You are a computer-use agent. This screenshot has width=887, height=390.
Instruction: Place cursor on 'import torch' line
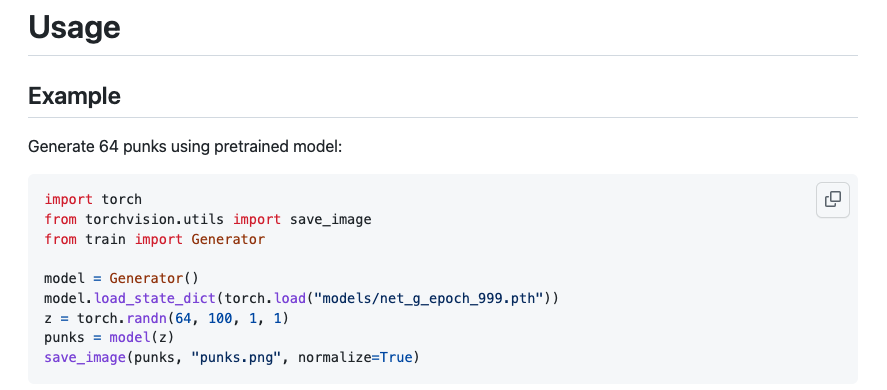pos(93,199)
